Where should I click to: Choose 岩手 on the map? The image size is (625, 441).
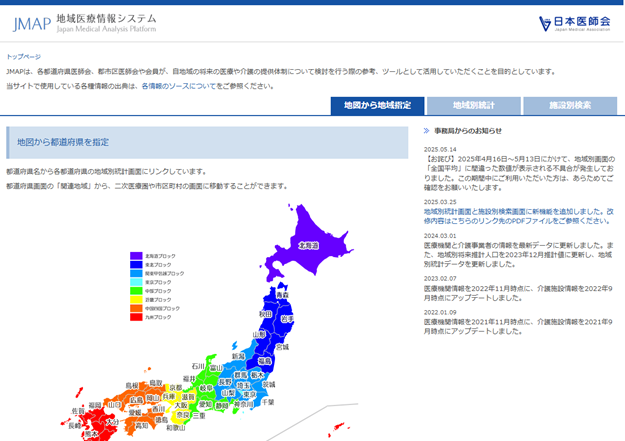coord(287,319)
